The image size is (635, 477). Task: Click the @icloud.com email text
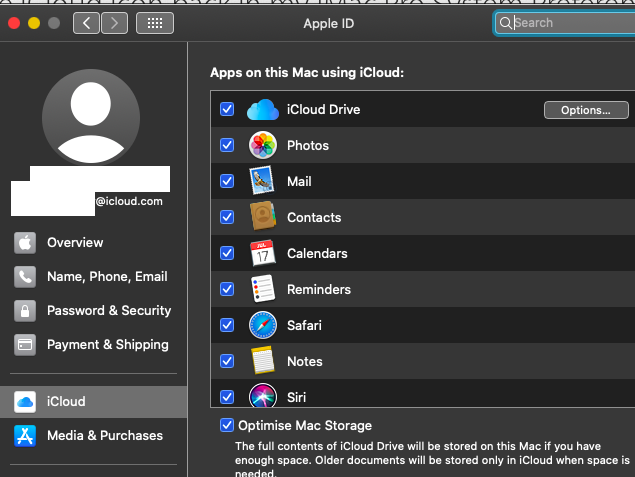(129, 201)
